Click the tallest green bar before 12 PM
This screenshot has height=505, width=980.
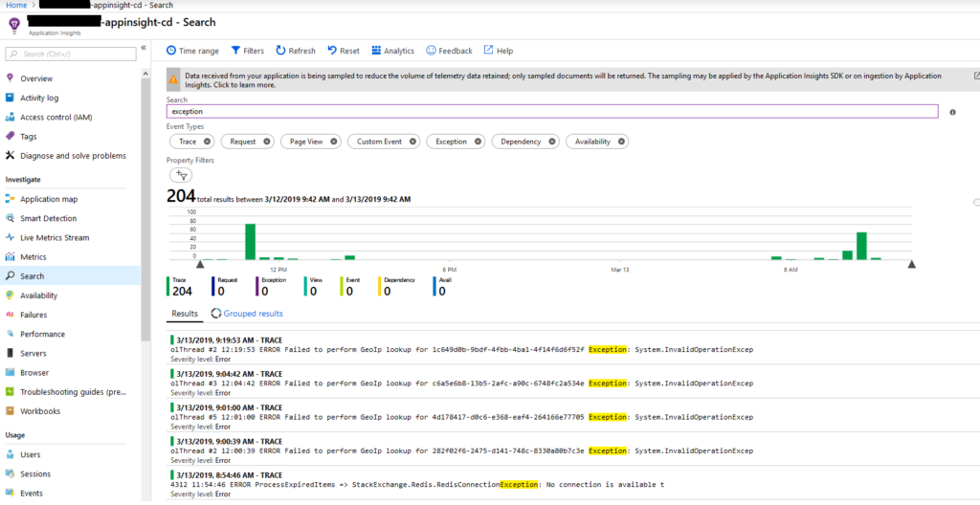click(251, 241)
